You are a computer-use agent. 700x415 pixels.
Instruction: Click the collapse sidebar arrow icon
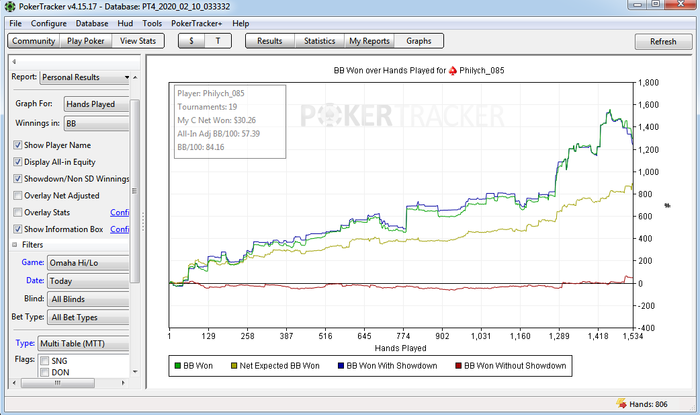tap(14, 62)
